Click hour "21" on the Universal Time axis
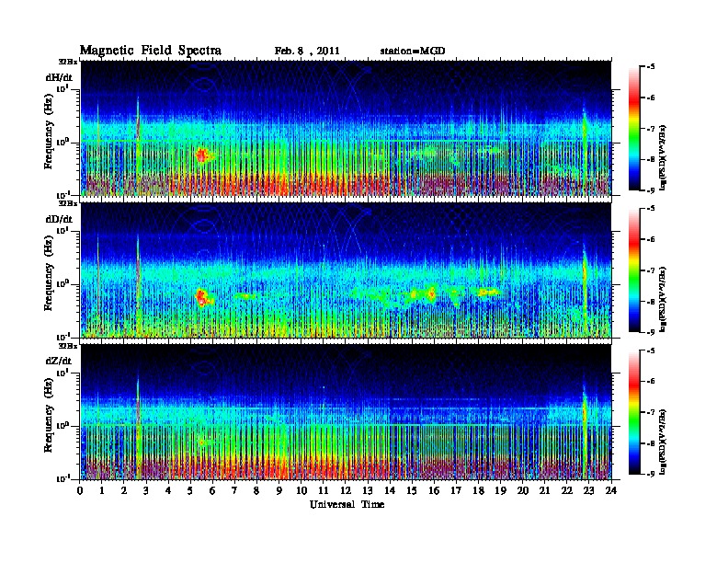 tap(544, 490)
